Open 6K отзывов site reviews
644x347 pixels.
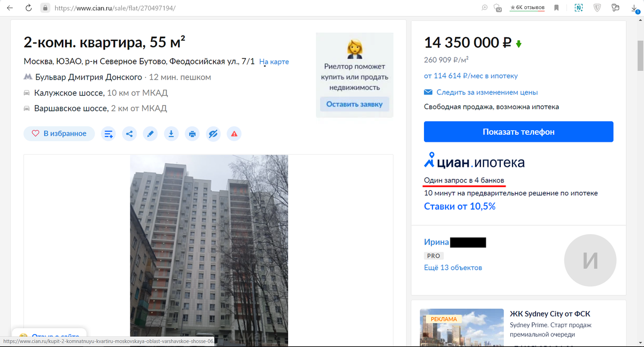tap(527, 8)
